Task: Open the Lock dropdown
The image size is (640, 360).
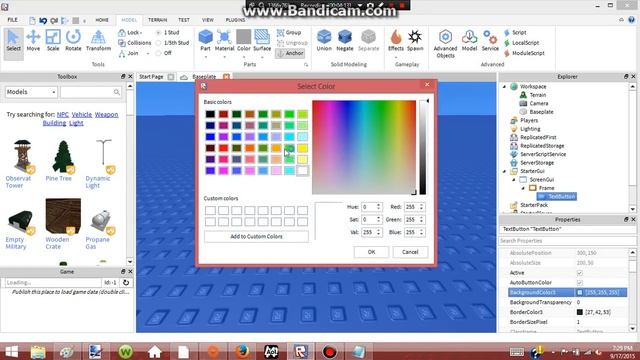Action: point(130,32)
